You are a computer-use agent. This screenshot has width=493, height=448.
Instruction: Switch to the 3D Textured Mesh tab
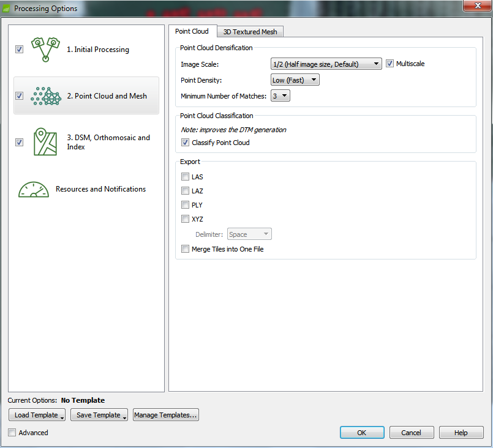pyautogui.click(x=250, y=32)
